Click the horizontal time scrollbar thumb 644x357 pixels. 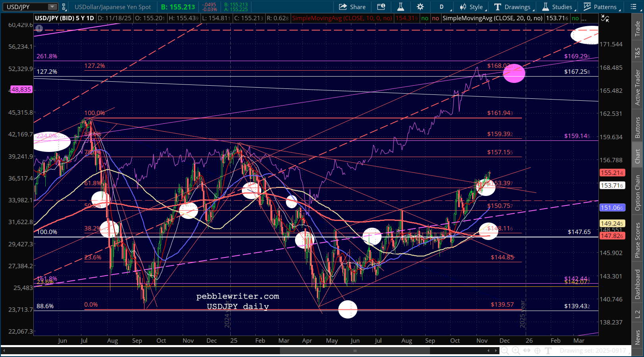(x=355, y=351)
